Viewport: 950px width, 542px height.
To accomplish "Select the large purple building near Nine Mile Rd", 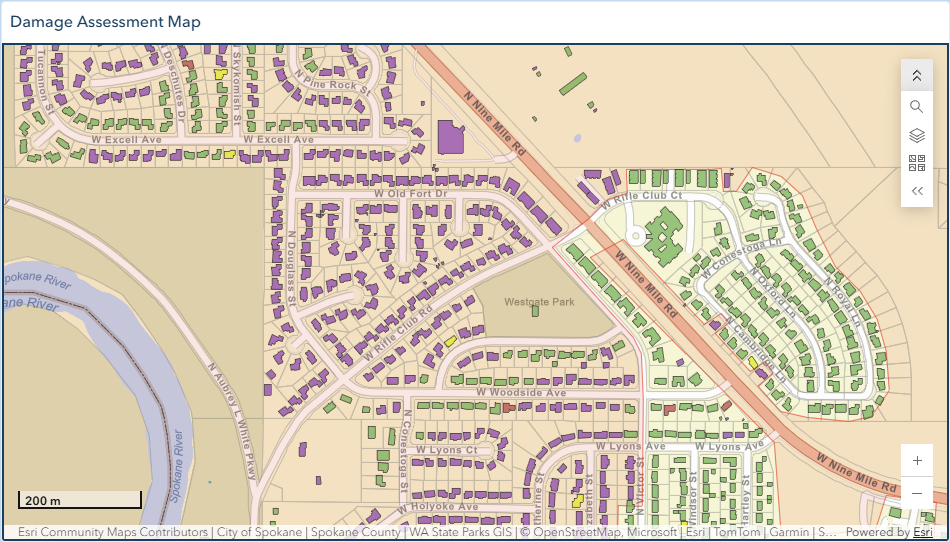I will point(450,137).
